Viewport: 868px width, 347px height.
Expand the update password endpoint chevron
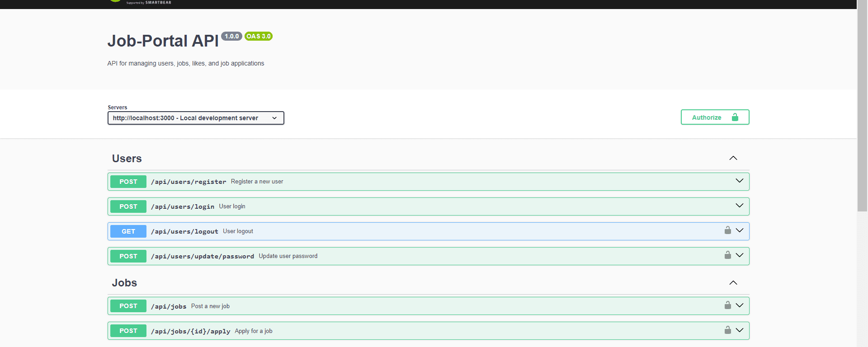pyautogui.click(x=740, y=255)
